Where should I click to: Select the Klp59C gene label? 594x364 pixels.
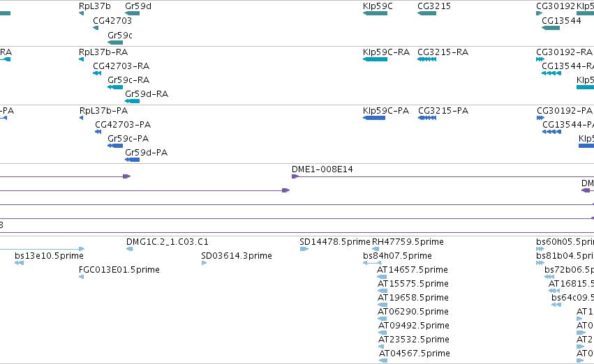[378, 6]
